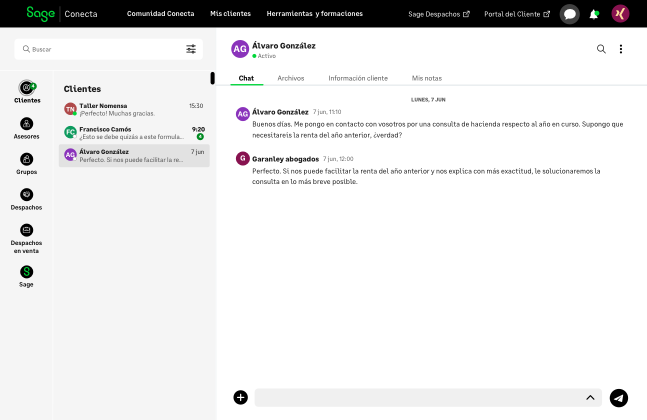Open Sage Despachos external link
The height and width of the screenshot is (420, 647).
point(439,14)
